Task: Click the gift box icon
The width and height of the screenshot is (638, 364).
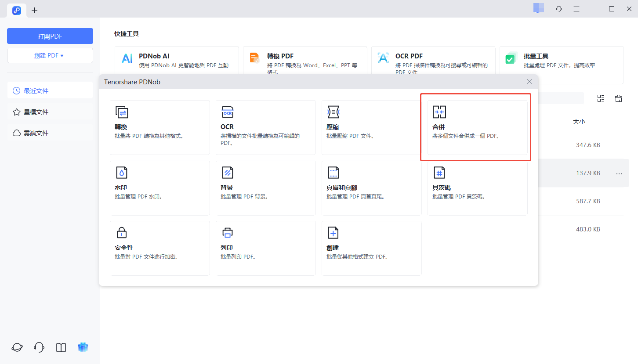Action: pos(83,347)
